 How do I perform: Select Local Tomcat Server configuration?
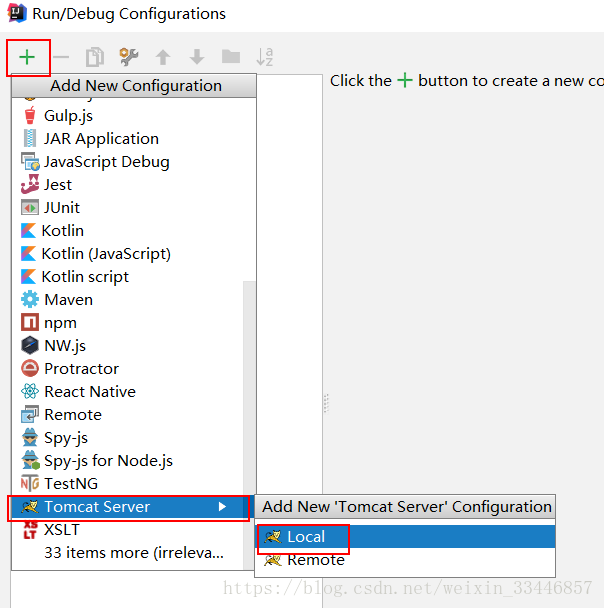point(405,537)
